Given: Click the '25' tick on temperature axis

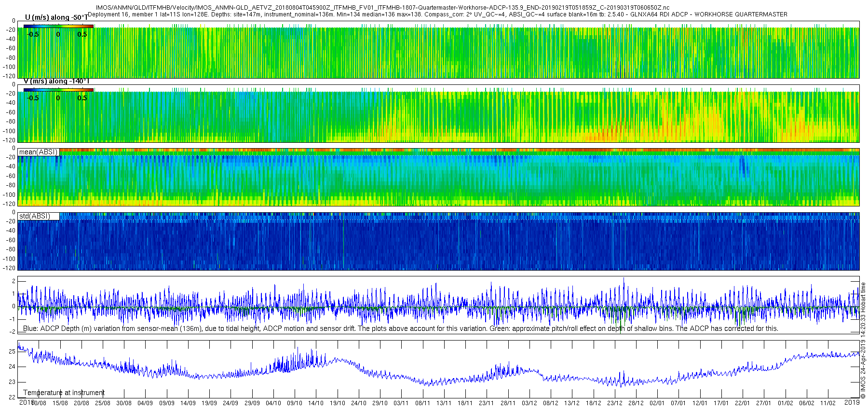Looking at the screenshot, I should click(13, 352).
